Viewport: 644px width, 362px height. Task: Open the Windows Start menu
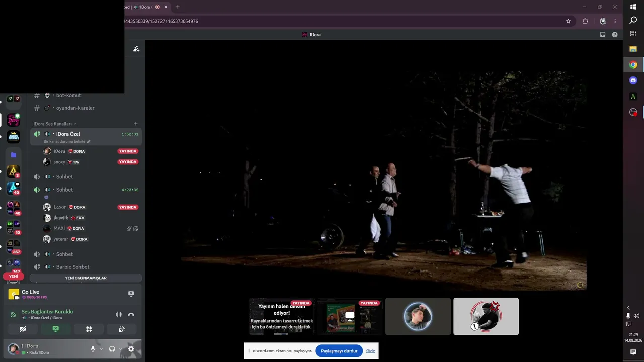click(x=633, y=7)
